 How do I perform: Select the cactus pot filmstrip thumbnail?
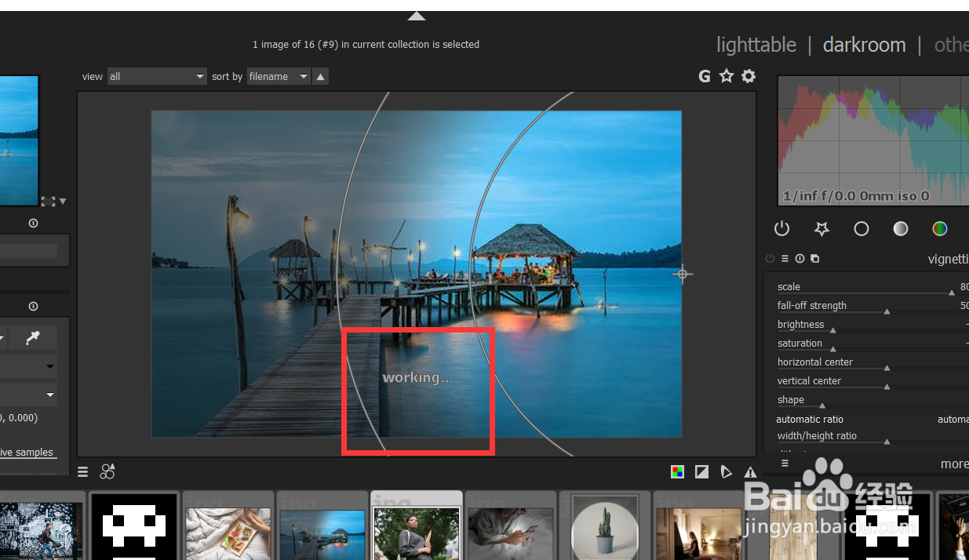[x=604, y=527]
